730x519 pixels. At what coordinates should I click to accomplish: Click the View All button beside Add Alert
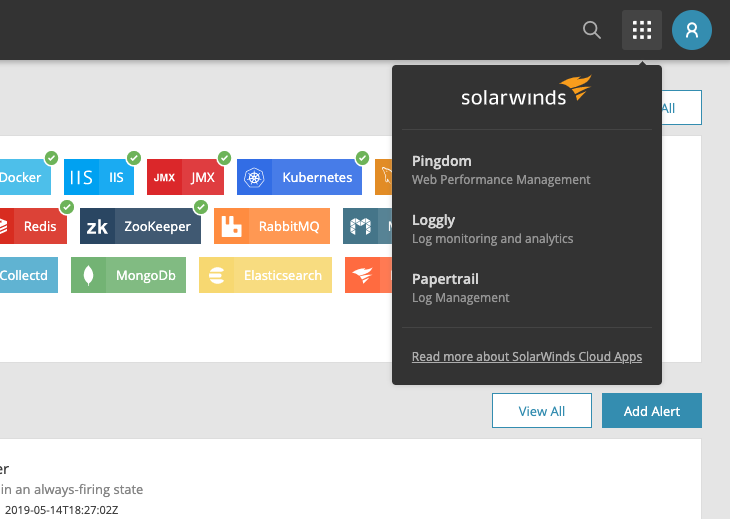click(541, 411)
